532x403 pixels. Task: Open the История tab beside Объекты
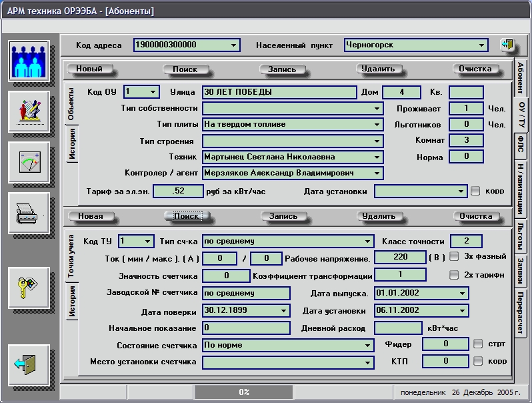pos(73,145)
